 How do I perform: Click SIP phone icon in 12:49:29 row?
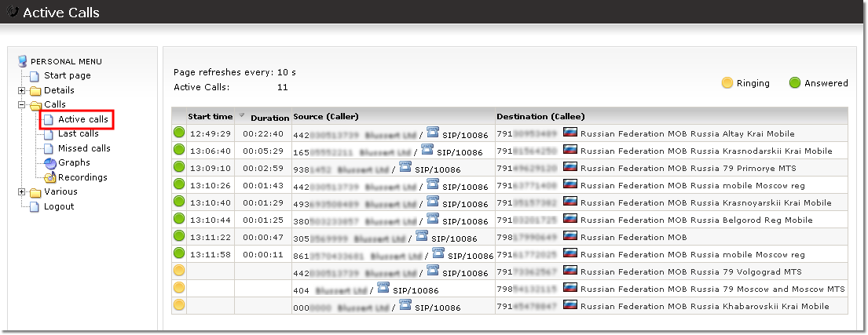[x=433, y=133]
